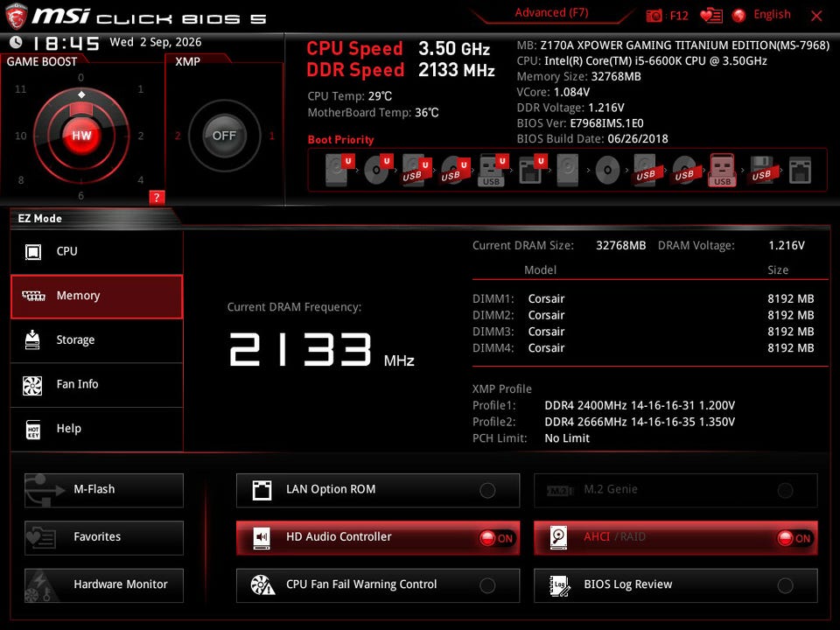Toggle the M.2 Genie switch

pyautogui.click(x=786, y=490)
